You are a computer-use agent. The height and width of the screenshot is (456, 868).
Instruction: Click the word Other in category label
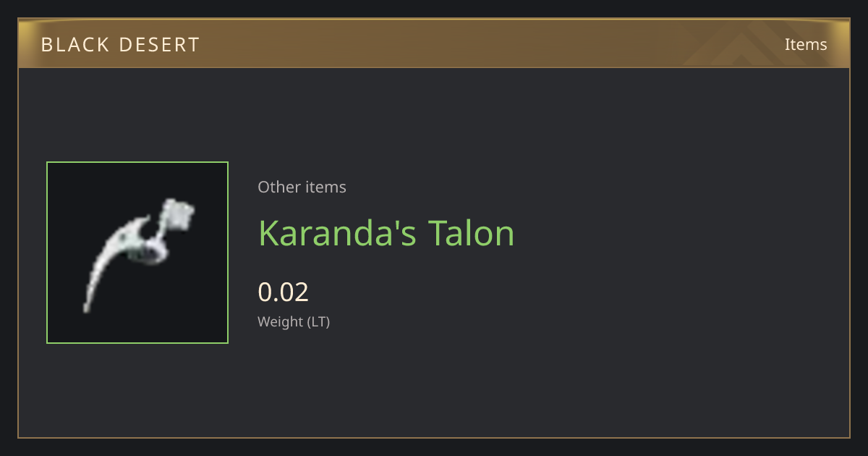pos(277,187)
